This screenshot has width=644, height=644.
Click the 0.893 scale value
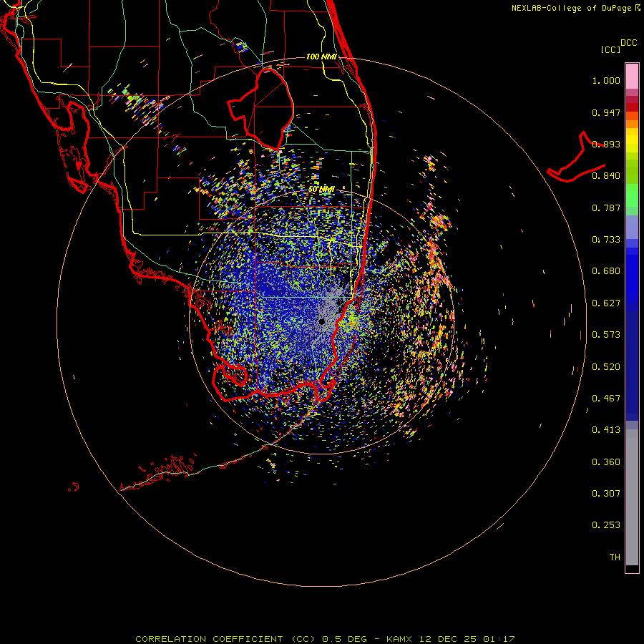[606, 144]
